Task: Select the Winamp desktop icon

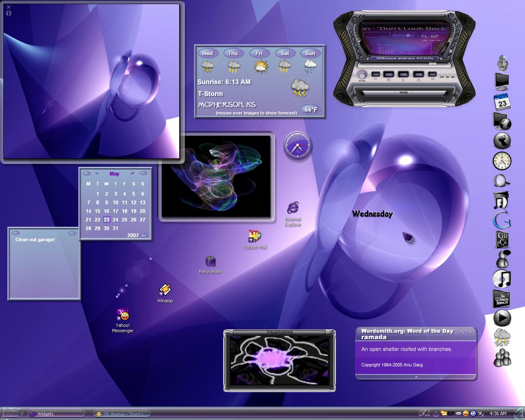Action: pos(165,293)
